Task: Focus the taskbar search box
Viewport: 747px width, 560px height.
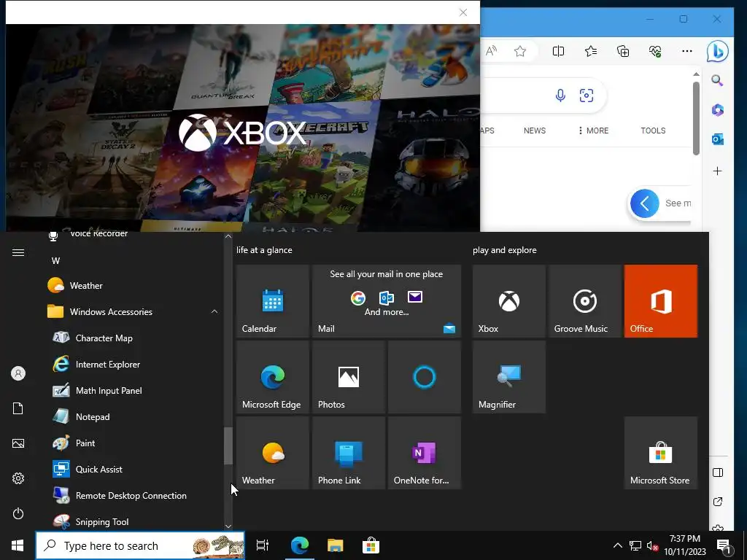Action: (140, 545)
